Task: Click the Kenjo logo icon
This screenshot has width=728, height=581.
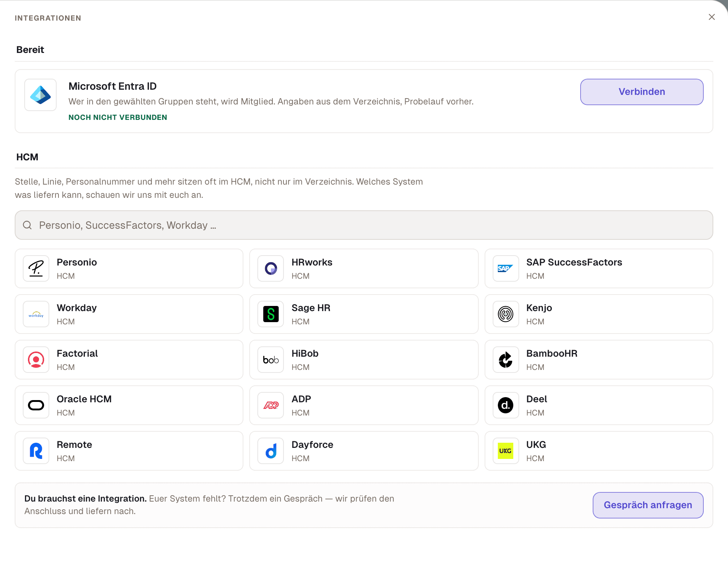Action: coord(506,314)
